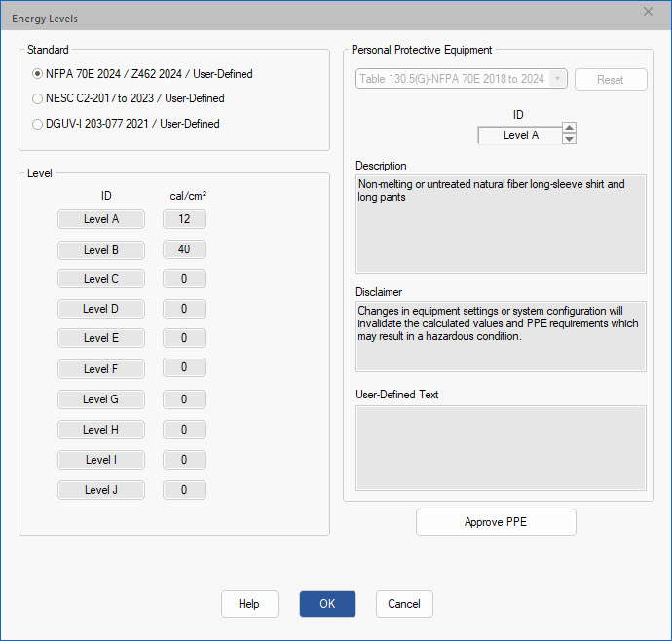Click the PPE Description text area
Screen dimensions: 672x641
point(501,223)
